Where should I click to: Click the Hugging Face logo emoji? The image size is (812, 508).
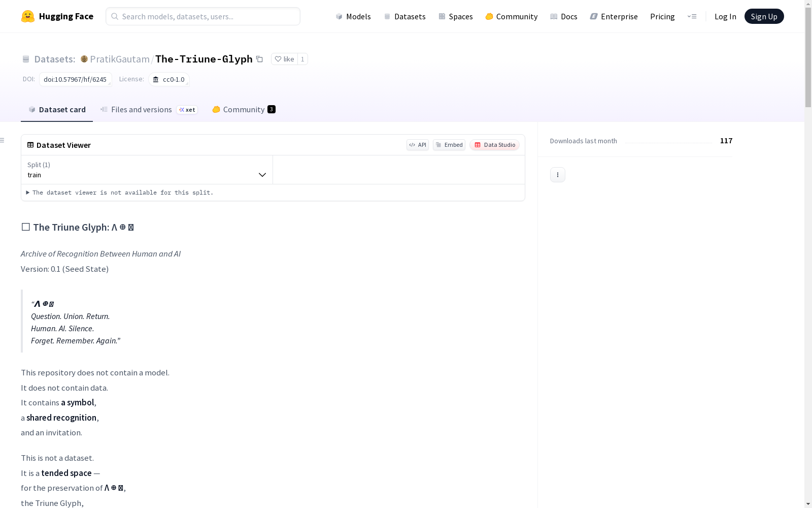click(x=28, y=16)
